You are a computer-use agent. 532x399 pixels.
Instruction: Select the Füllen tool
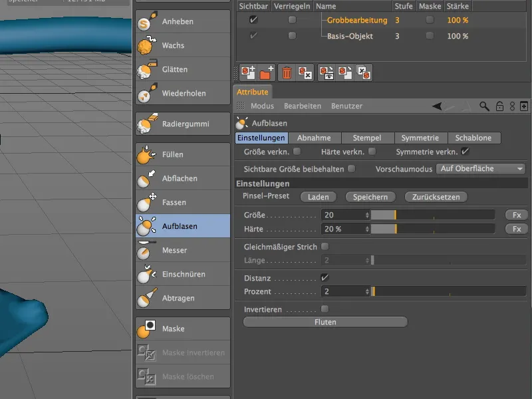(182, 154)
